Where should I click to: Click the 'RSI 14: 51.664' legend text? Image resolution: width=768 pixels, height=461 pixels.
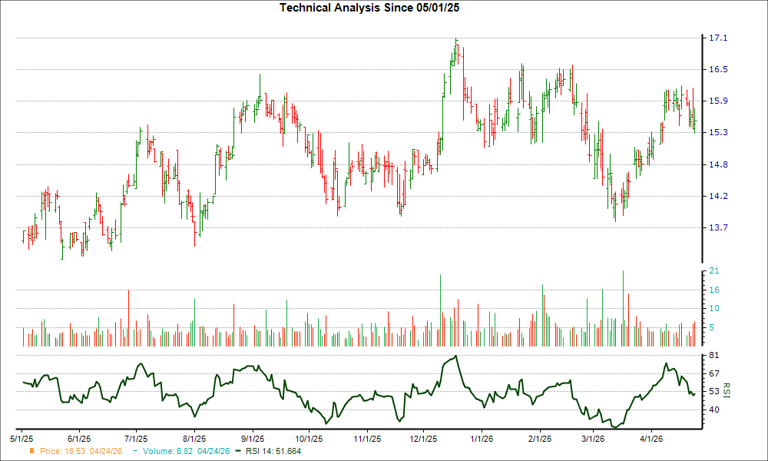pos(273,451)
